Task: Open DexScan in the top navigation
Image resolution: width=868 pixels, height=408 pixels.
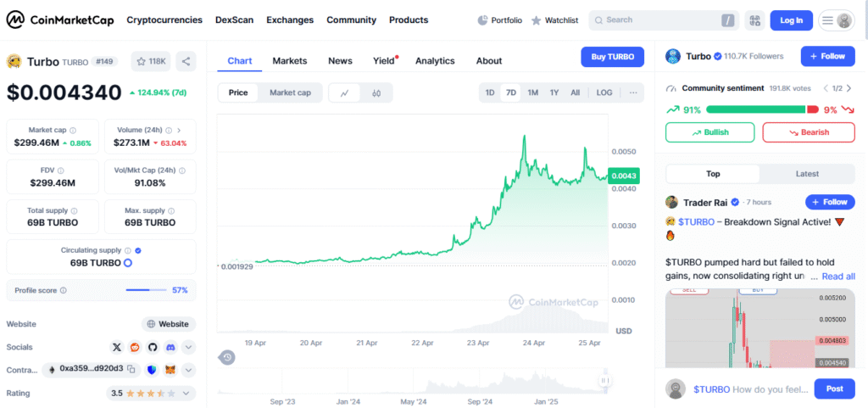Action: point(234,20)
